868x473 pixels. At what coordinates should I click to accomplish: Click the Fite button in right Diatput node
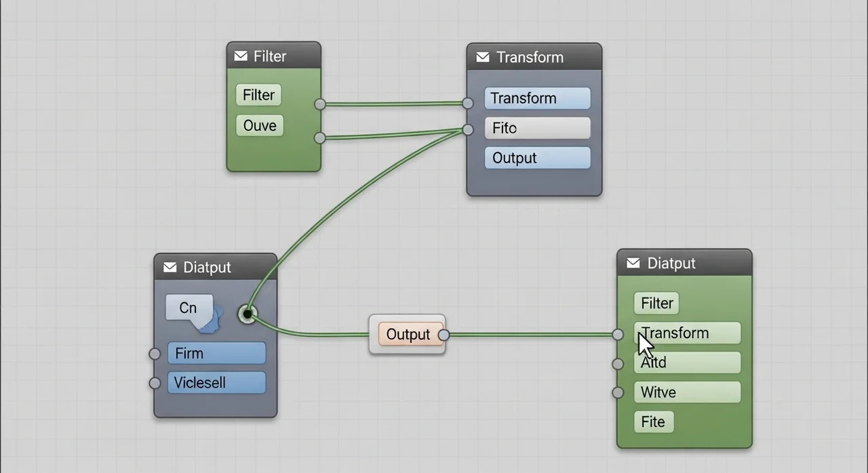click(654, 421)
